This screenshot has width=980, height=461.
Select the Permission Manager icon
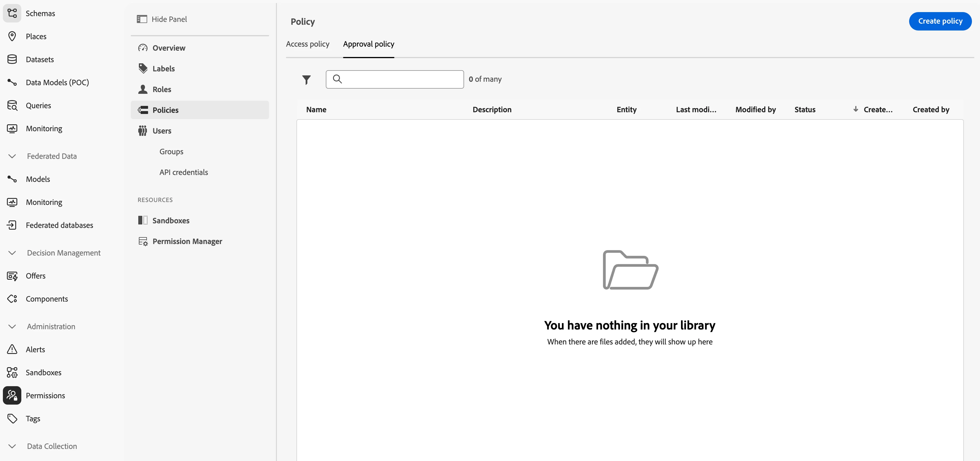(143, 241)
